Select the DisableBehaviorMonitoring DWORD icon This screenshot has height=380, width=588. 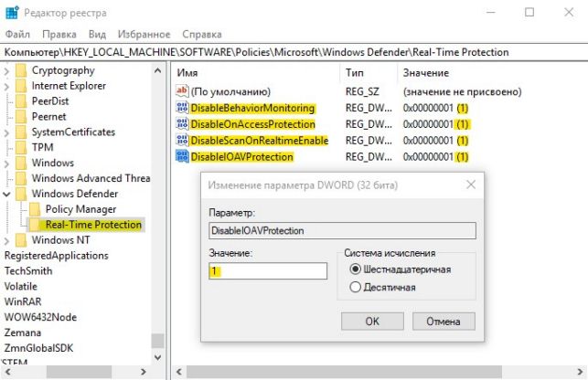[182, 108]
